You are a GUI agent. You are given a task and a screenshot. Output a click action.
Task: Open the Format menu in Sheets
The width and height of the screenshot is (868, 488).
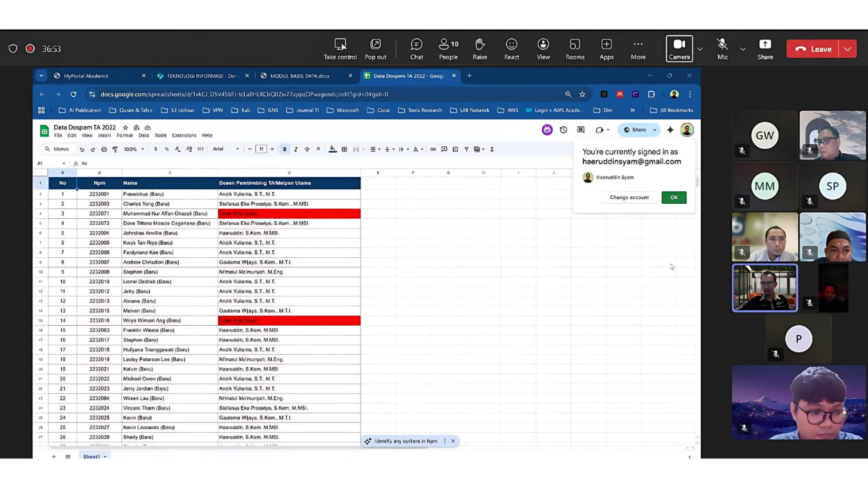(x=125, y=135)
